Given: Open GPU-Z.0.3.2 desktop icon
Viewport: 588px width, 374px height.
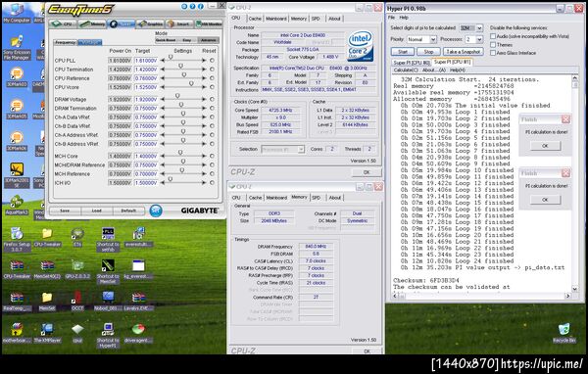Looking at the screenshot, I should 77,269.
